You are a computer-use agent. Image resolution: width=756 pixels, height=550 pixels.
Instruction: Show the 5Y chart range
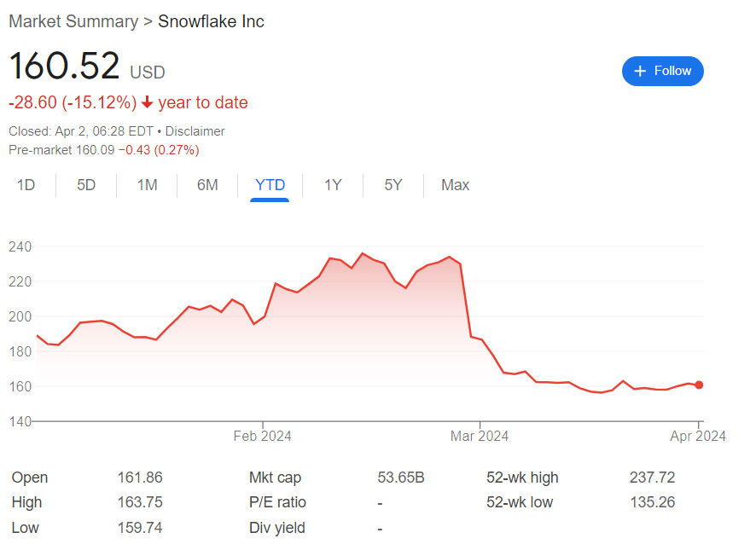[393, 185]
